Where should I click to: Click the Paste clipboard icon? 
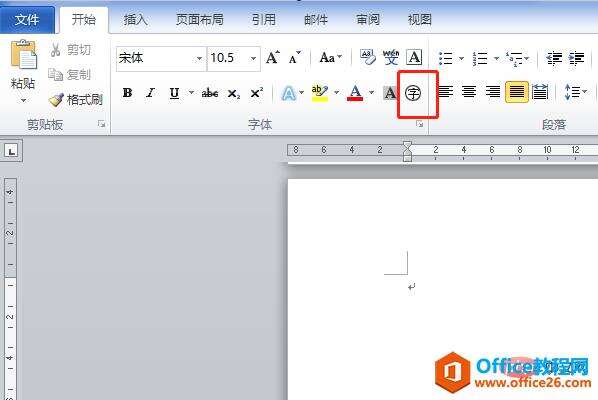point(24,55)
